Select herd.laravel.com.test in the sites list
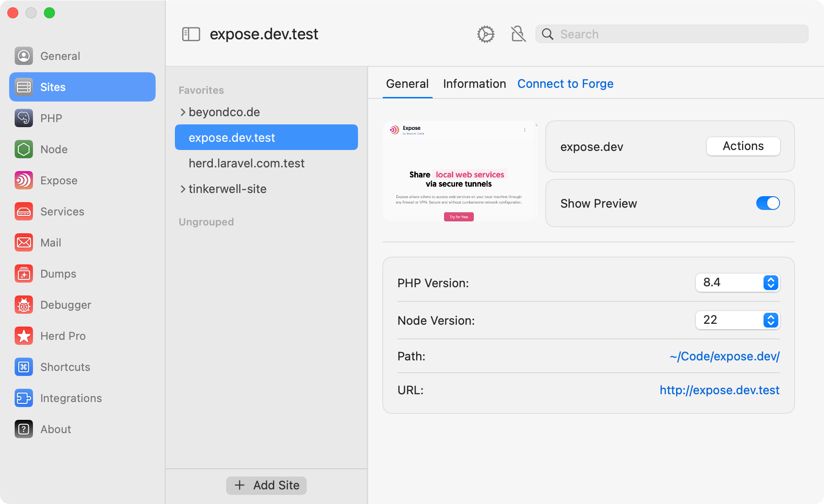 click(266, 163)
